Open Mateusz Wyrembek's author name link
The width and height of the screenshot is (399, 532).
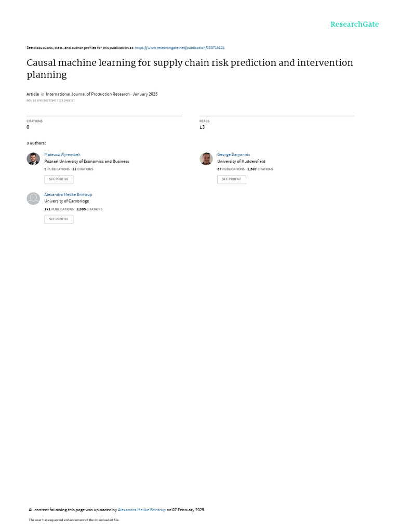tap(62, 154)
